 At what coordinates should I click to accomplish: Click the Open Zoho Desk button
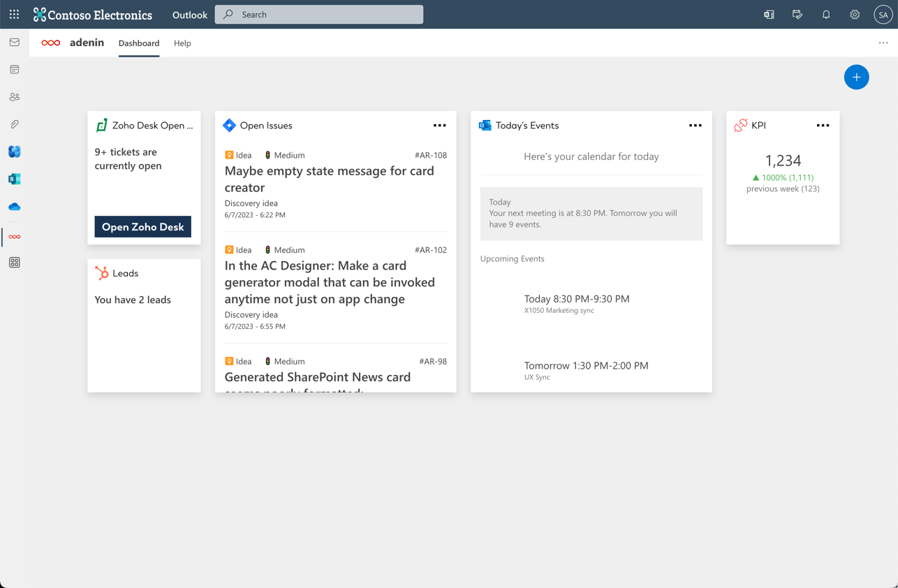click(x=143, y=227)
